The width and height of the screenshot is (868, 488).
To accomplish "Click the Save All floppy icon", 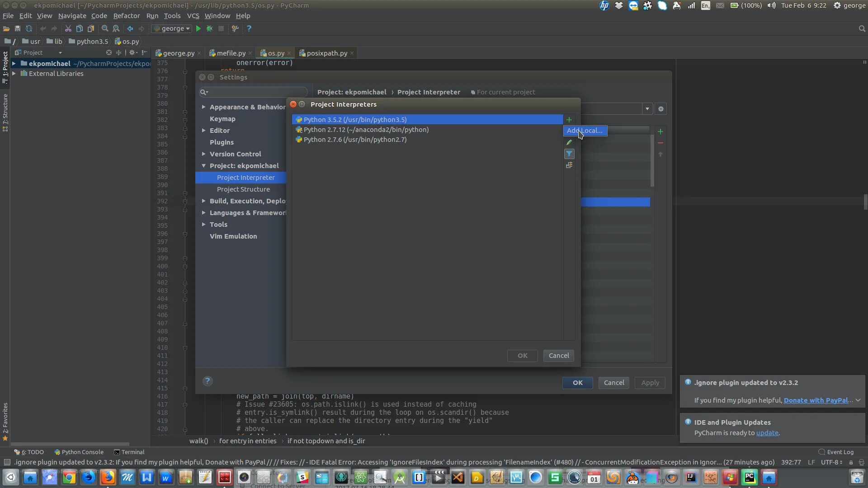I will pos(18,28).
